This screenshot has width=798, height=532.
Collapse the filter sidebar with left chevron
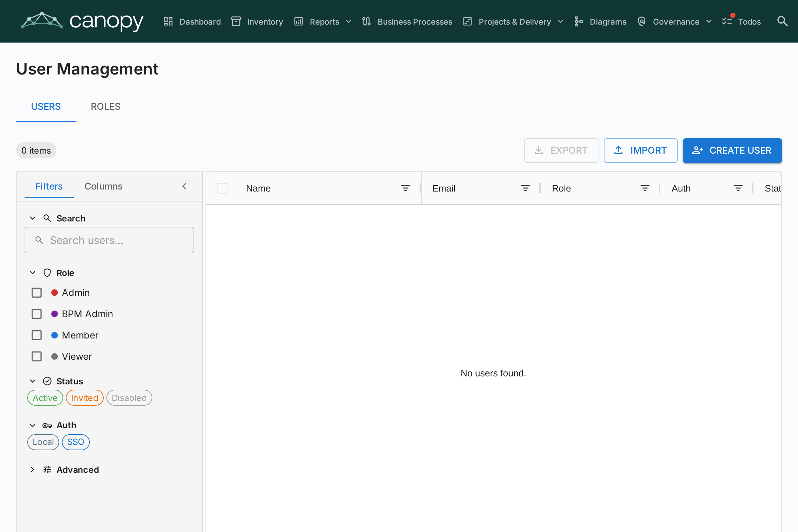(184, 186)
